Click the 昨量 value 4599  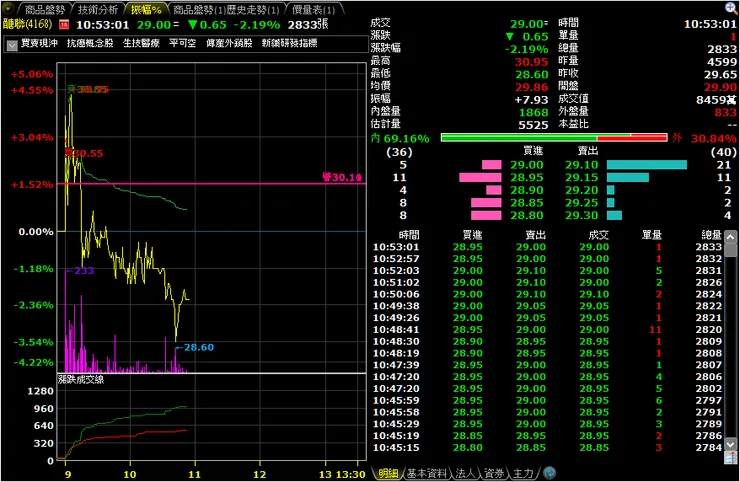(722, 62)
